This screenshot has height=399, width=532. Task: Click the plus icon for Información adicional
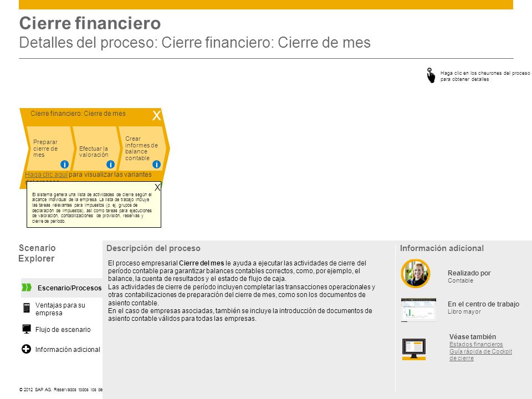(x=27, y=349)
